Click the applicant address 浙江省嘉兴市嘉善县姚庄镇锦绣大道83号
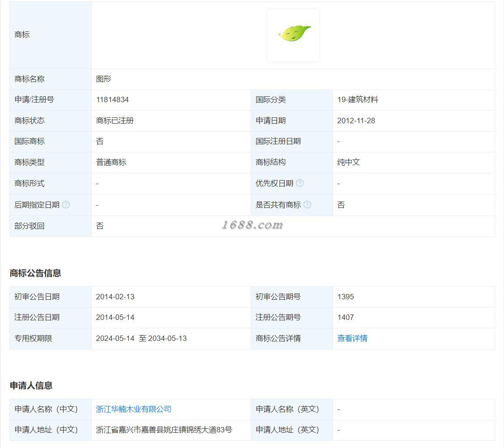This screenshot has width=504, height=448. pos(164,430)
